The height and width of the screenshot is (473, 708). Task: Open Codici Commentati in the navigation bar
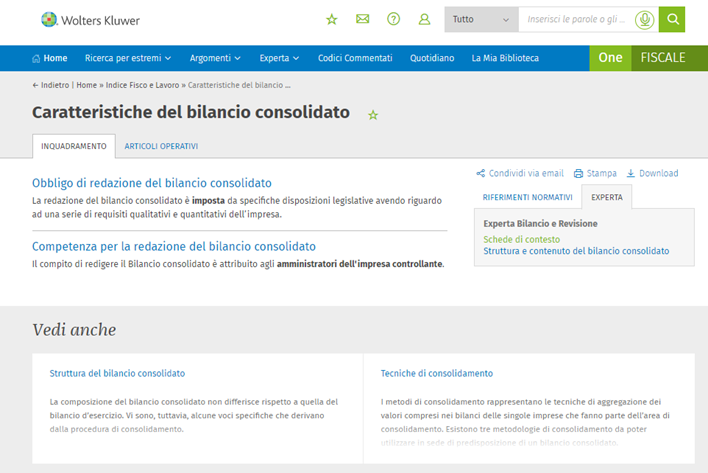(x=355, y=58)
